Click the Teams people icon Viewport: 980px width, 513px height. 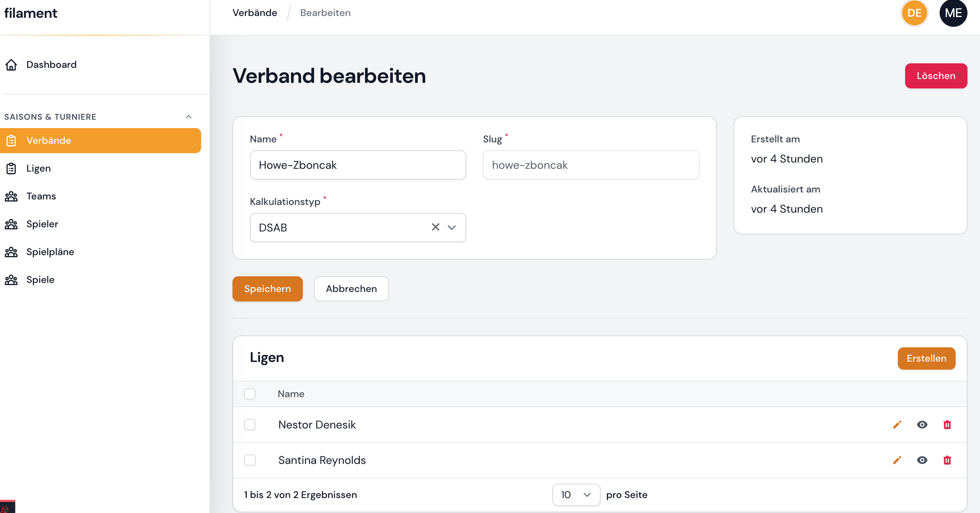pos(11,196)
